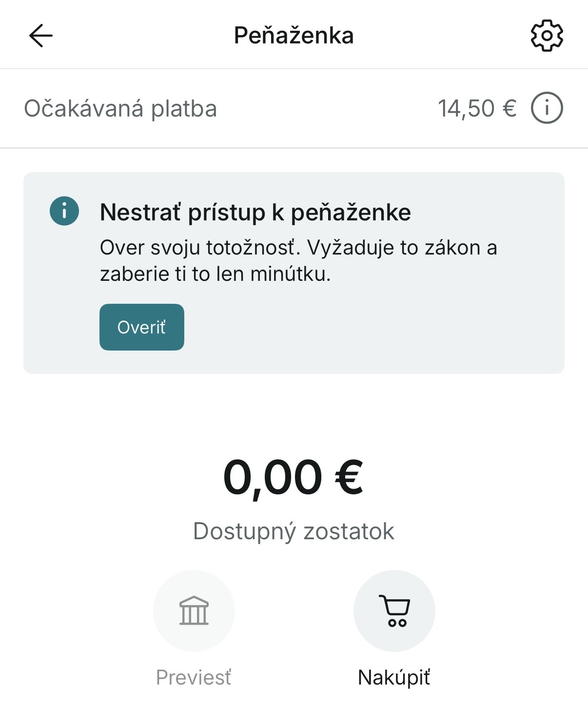Click the euro sign of available balance
The image size is (588, 706).
coord(349,477)
